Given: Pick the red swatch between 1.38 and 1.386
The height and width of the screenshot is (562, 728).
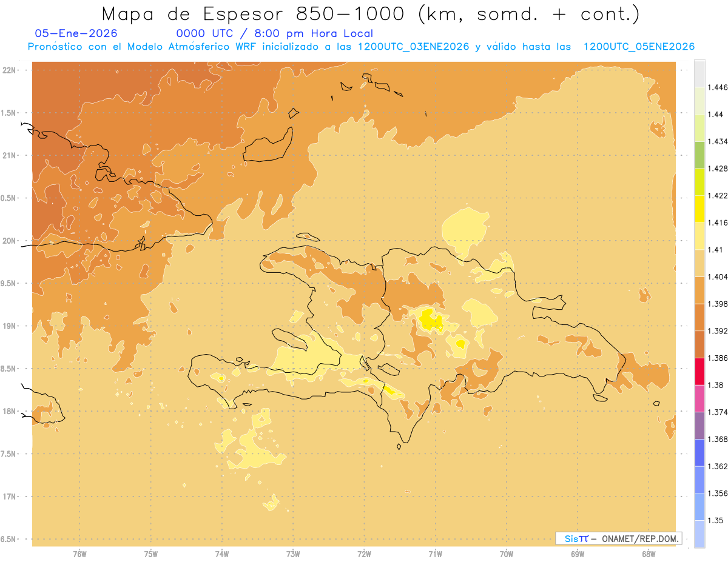Looking at the screenshot, I should 699,371.
